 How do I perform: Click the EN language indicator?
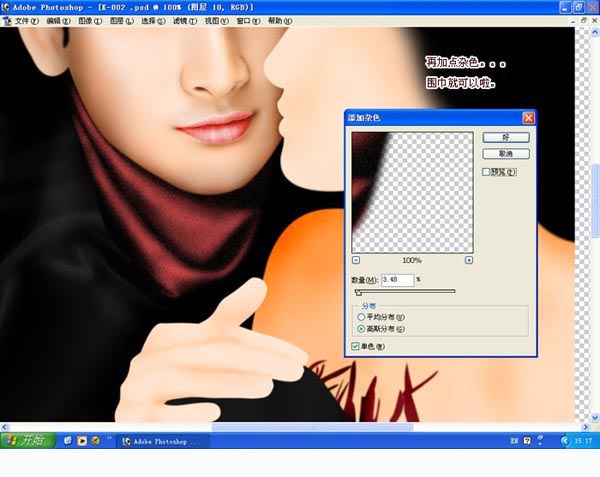click(514, 441)
